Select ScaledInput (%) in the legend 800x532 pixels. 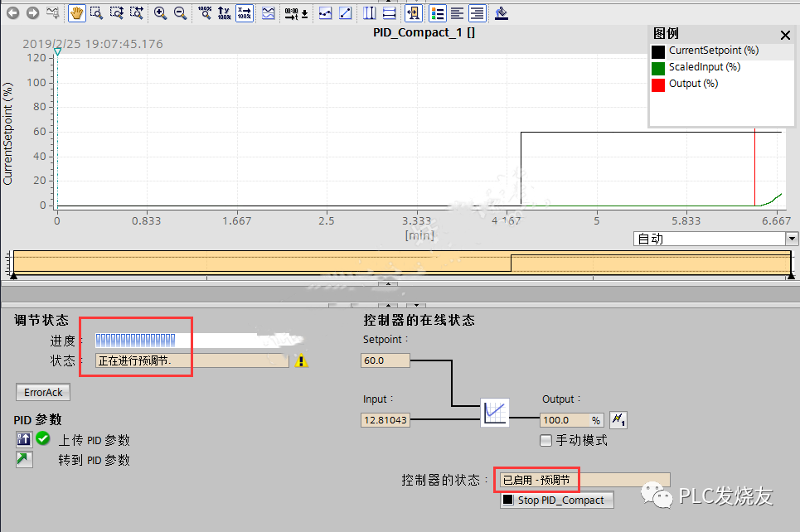pyautogui.click(x=704, y=67)
